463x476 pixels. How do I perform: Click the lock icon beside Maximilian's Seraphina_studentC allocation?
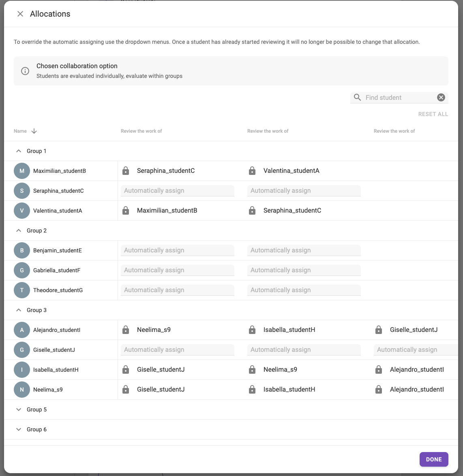[126, 171]
